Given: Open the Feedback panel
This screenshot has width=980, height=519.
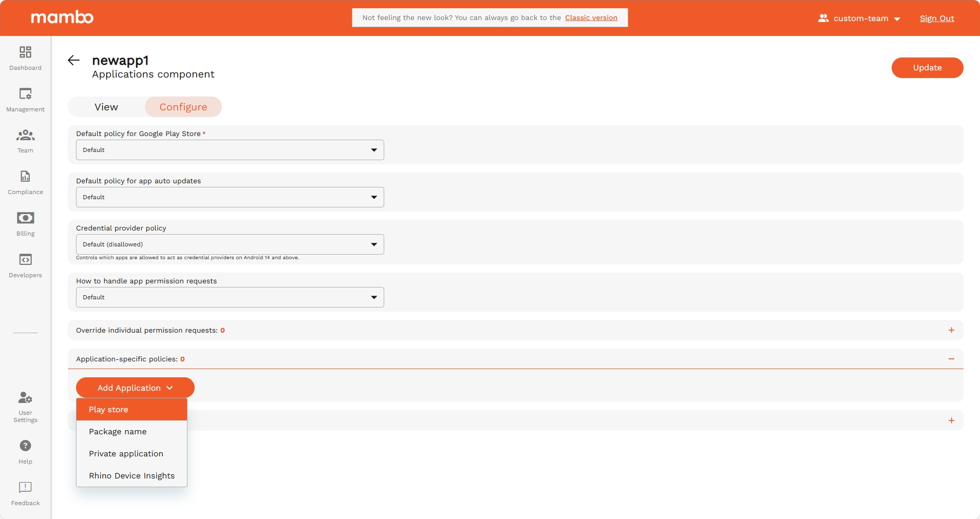Looking at the screenshot, I should click(25, 493).
